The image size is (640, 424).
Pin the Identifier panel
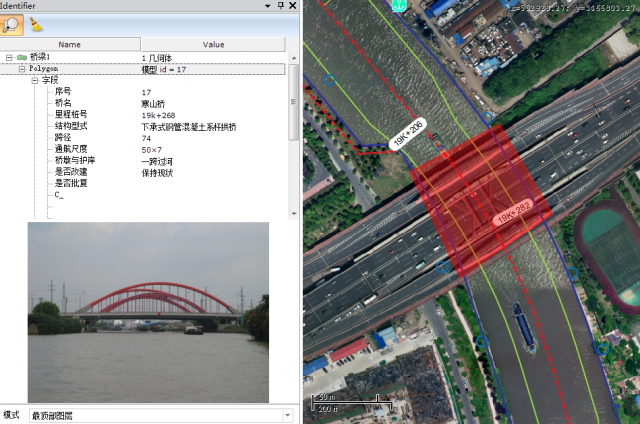click(279, 6)
